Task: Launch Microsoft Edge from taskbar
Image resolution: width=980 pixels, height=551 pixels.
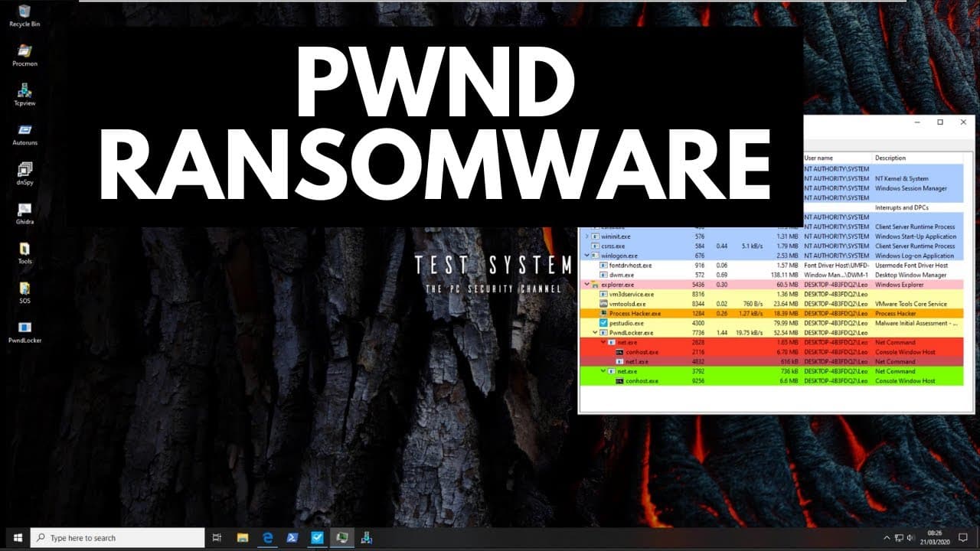Action: tap(268, 538)
